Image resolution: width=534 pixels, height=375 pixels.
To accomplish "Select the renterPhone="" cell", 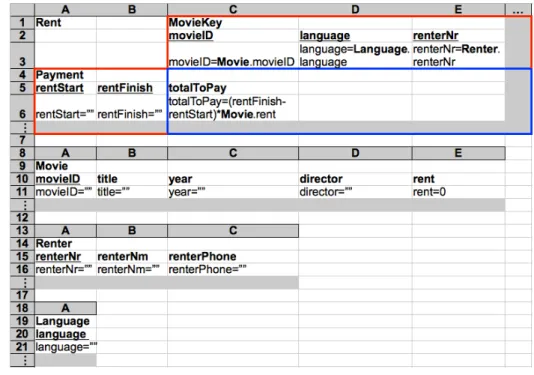I will coord(233,269).
